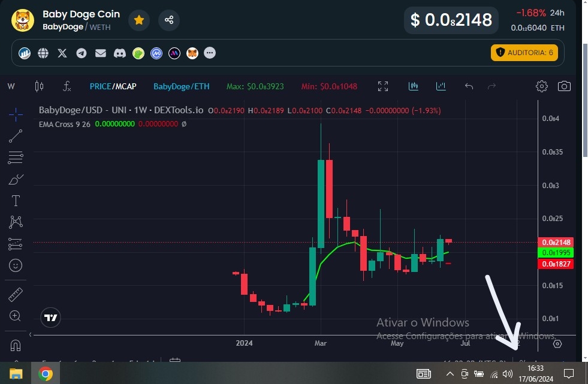
Task: Select the zoom in tool
Action: tap(16, 316)
